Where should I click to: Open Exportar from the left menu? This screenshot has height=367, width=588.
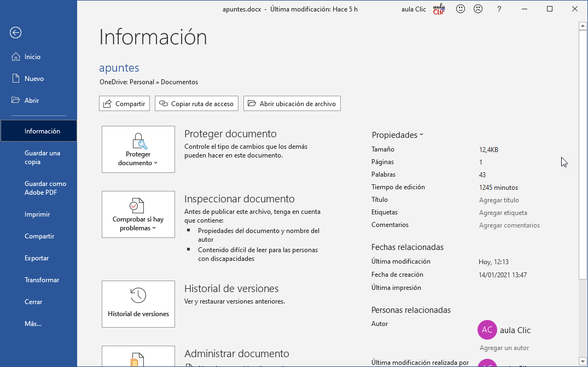[x=37, y=258]
